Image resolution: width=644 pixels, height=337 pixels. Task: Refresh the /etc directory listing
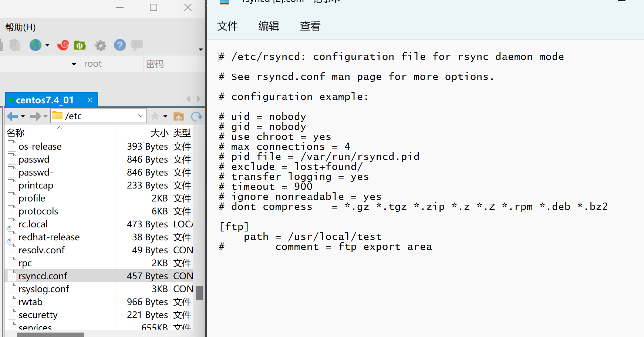click(x=196, y=116)
